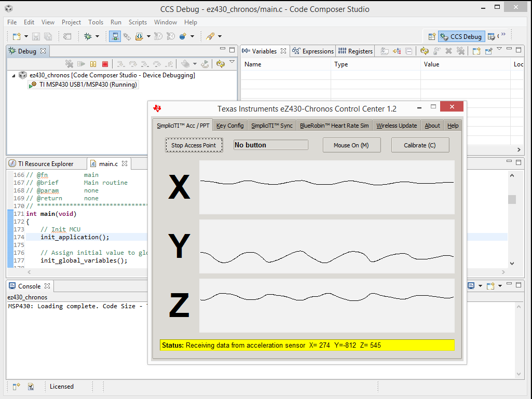
Task: Click the red Terminate icon in Debug view
Action: pyautogui.click(x=105, y=64)
